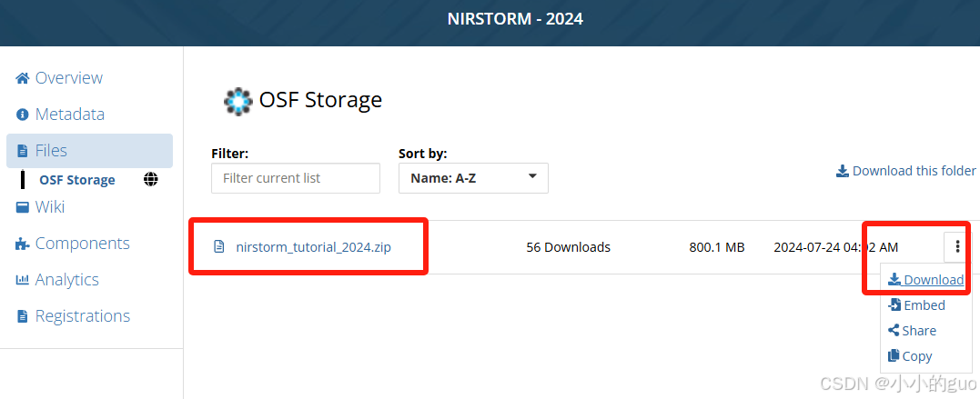Click the Registrations document icon
This screenshot has height=399, width=980.
pyautogui.click(x=23, y=316)
